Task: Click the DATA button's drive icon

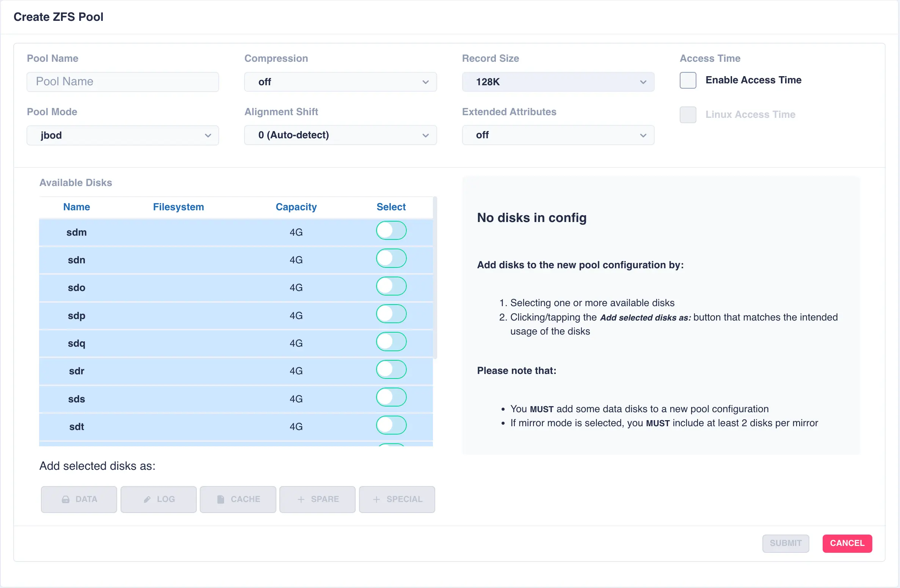Action: (66, 499)
